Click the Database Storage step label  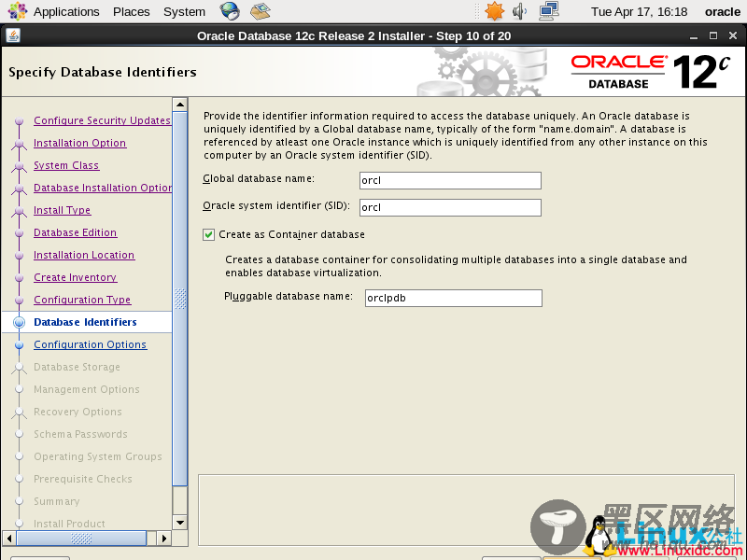click(x=78, y=367)
